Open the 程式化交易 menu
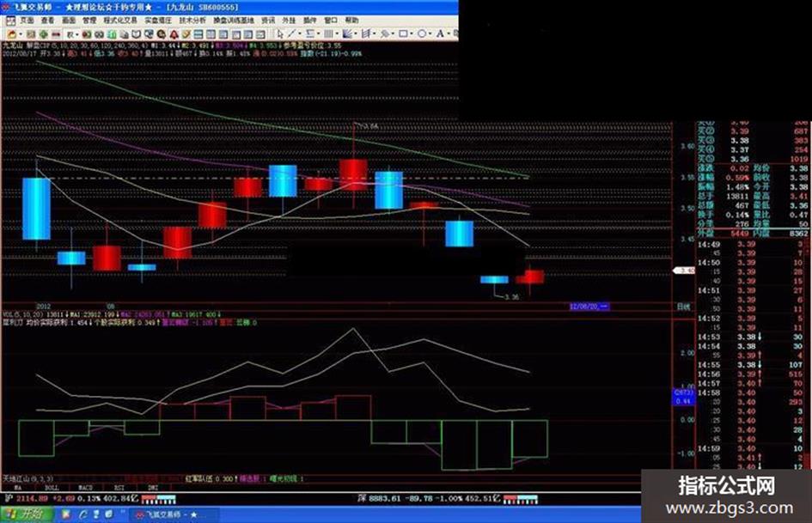 click(120, 21)
